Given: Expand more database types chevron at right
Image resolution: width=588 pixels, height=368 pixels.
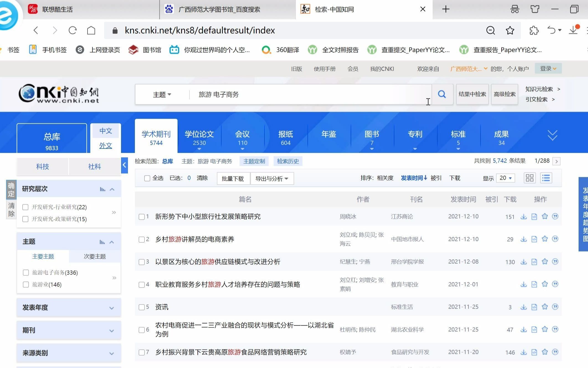Looking at the screenshot, I should pos(552,135).
